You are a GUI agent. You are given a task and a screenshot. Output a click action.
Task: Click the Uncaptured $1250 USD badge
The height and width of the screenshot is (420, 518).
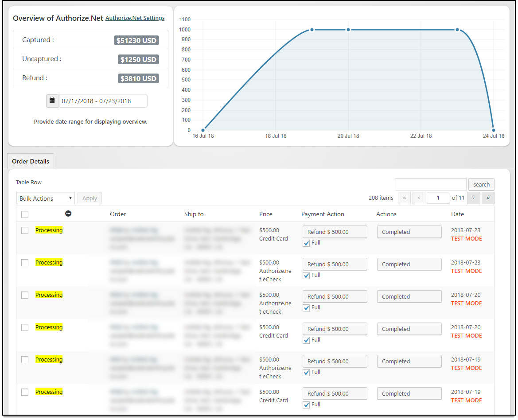point(138,59)
